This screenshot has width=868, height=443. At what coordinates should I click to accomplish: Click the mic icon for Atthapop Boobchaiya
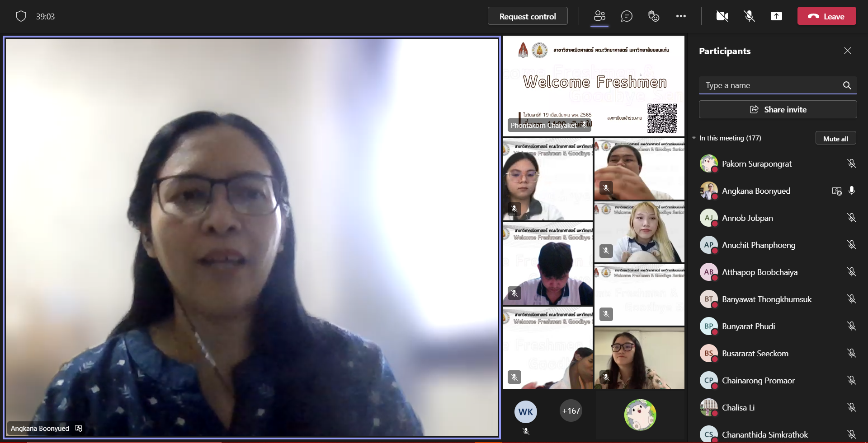852,272
